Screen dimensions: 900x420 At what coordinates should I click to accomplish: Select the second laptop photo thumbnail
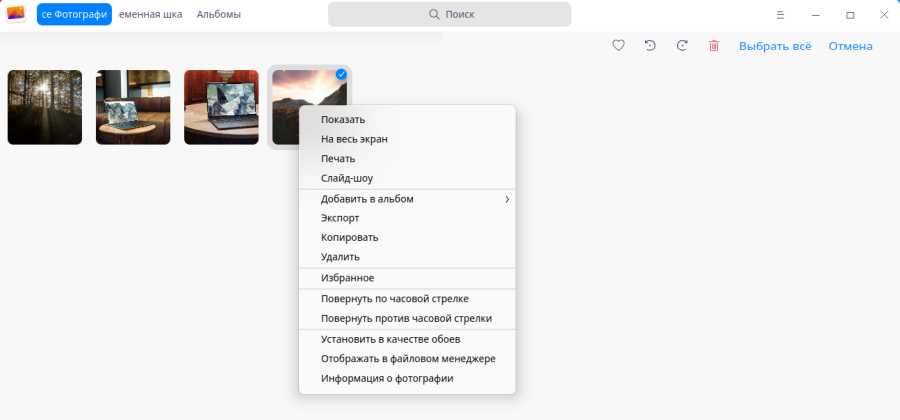[221, 107]
